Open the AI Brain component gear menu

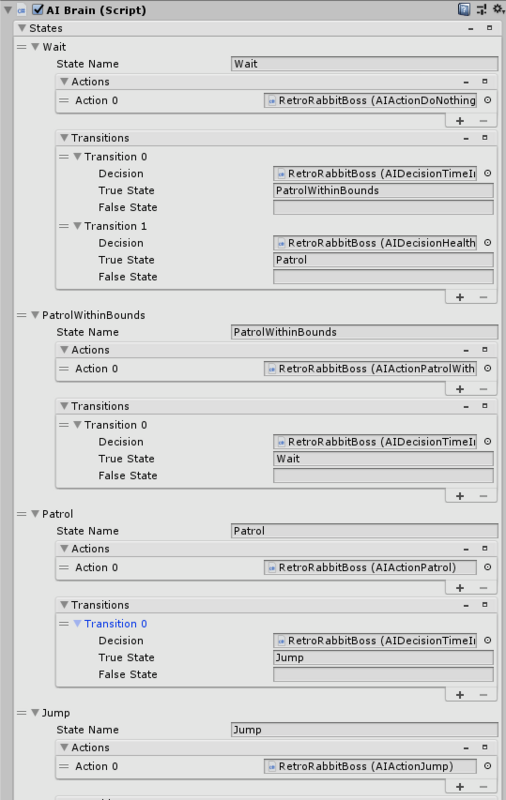(x=498, y=9)
